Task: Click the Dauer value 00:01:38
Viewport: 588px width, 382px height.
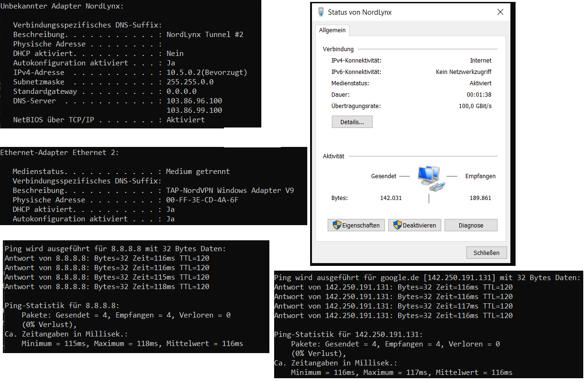Action: tap(479, 95)
